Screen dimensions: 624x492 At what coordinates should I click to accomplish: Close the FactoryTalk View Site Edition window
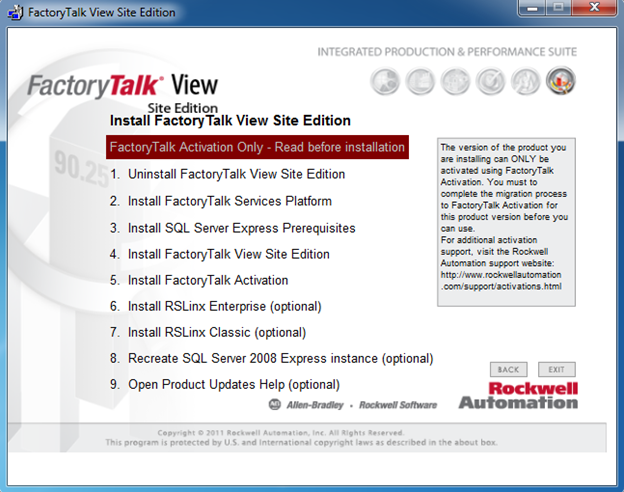595,8
